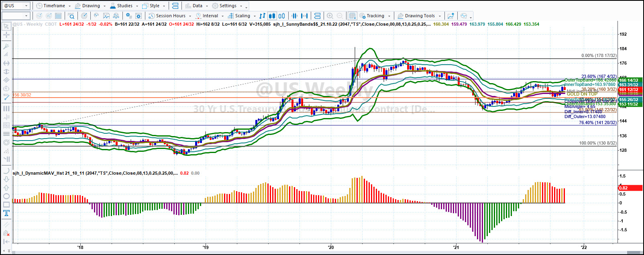Click the gear with hash icon

[x=128, y=16]
